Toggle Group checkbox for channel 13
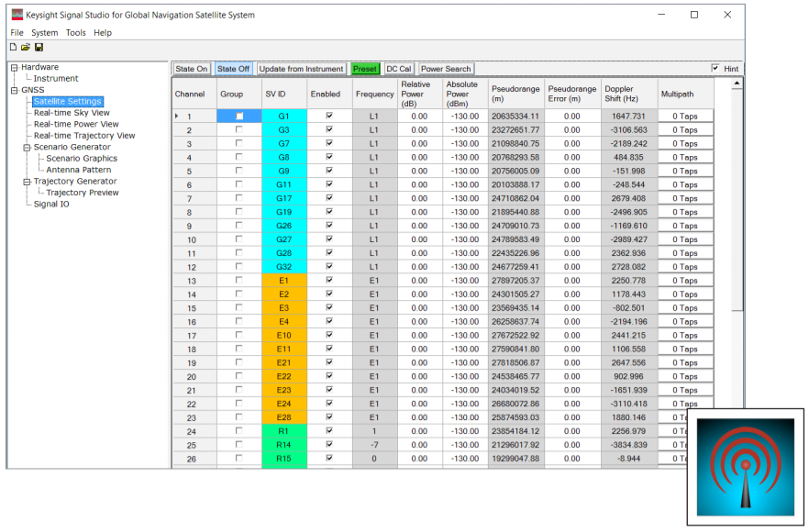The image size is (809, 532). coord(238,280)
